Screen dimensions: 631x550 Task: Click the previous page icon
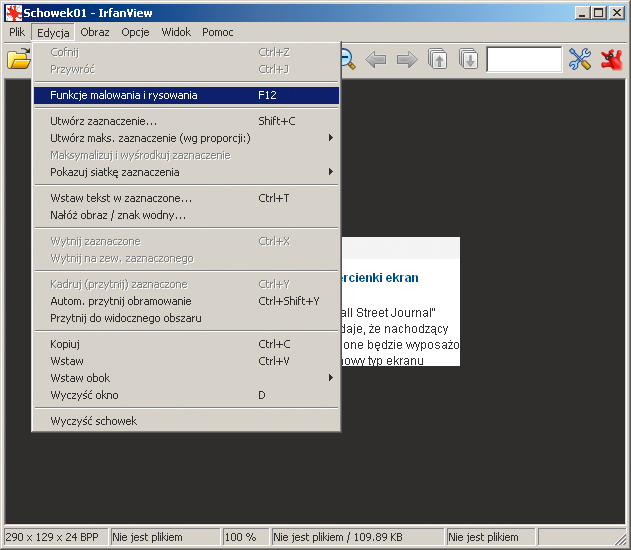click(x=438, y=60)
